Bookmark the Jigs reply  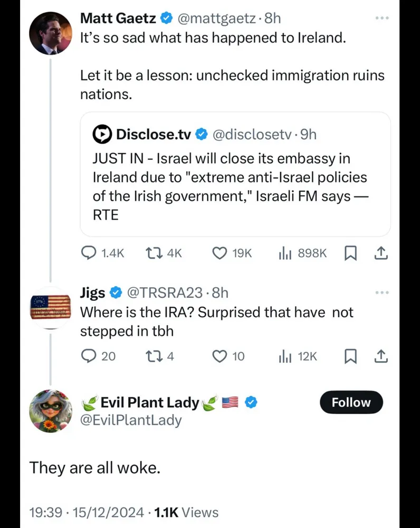350,356
